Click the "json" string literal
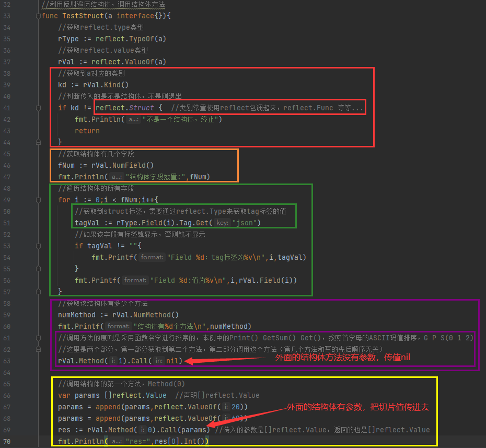 click(245, 223)
